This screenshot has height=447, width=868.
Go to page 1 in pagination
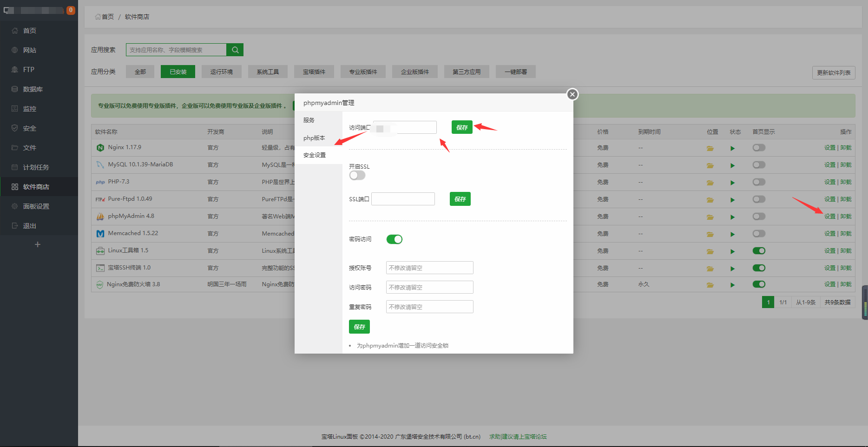pyautogui.click(x=768, y=302)
